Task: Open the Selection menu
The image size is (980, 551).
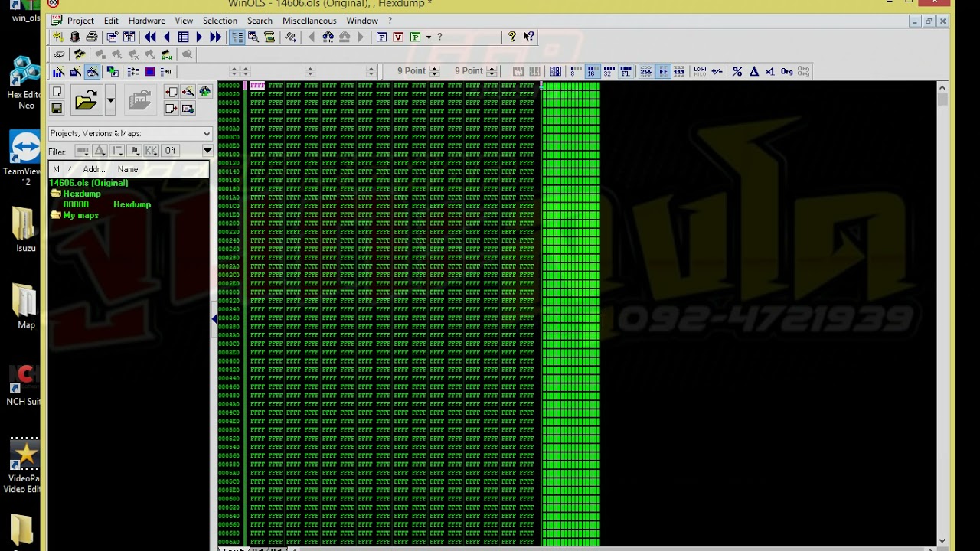Action: click(x=220, y=21)
